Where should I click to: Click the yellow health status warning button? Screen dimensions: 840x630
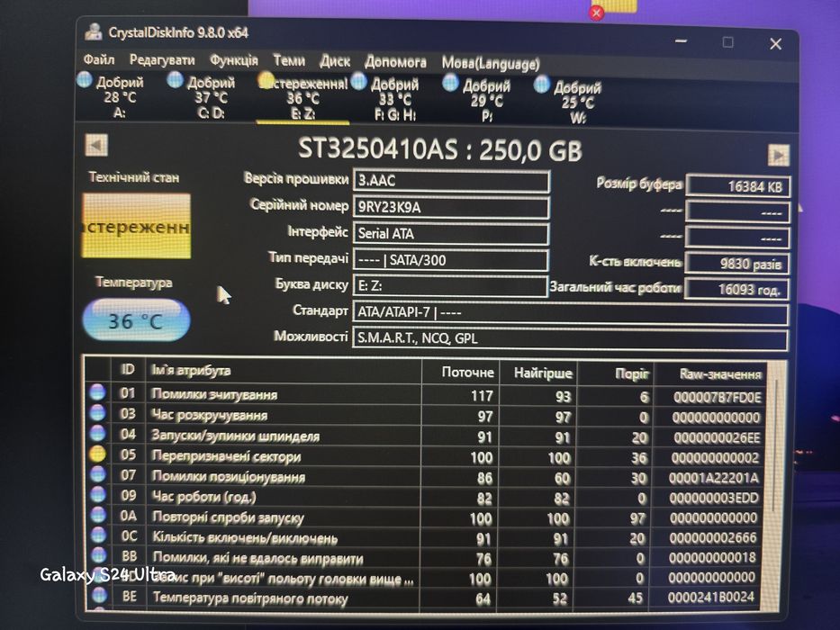pyautogui.click(x=137, y=226)
